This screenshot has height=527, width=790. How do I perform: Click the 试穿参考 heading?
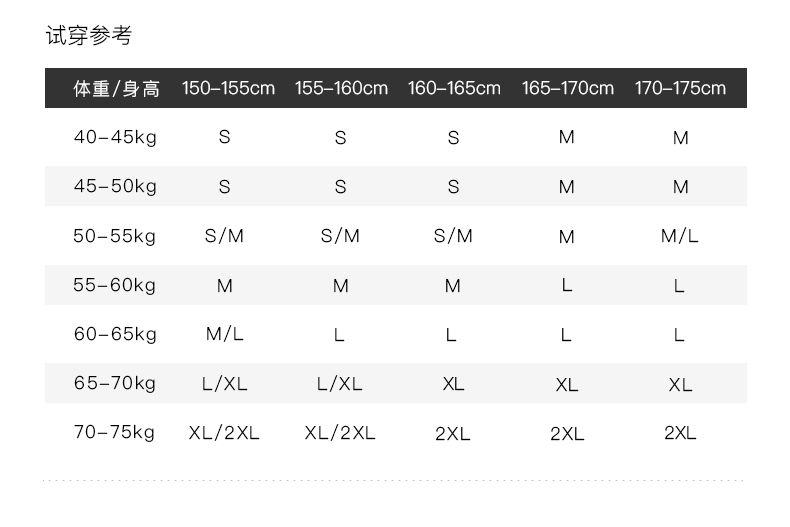pos(89,37)
